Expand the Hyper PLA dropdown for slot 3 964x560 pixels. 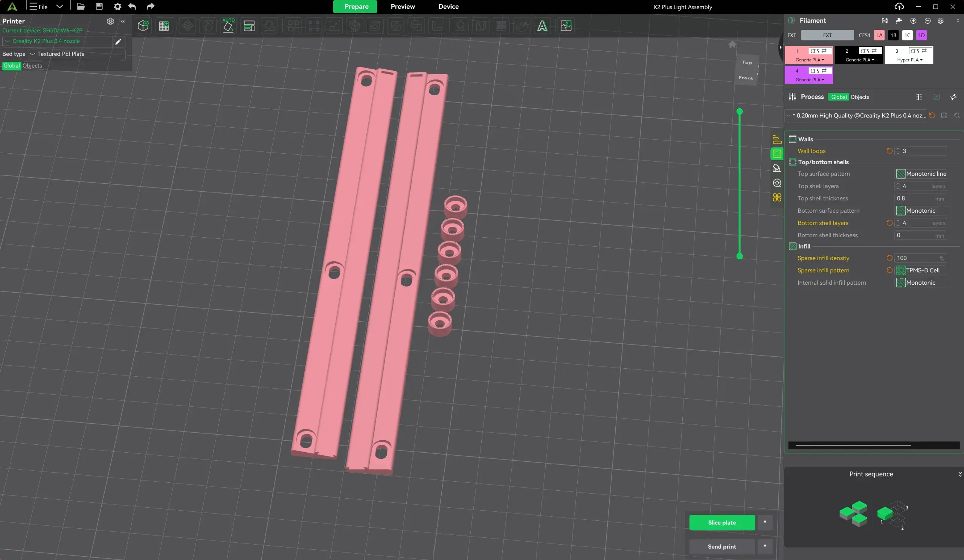click(909, 60)
